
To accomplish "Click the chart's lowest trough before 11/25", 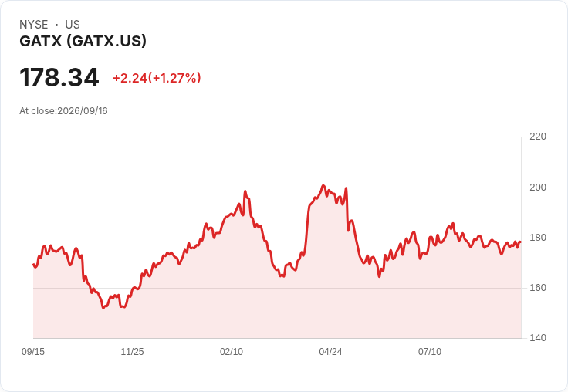I will click(103, 308).
